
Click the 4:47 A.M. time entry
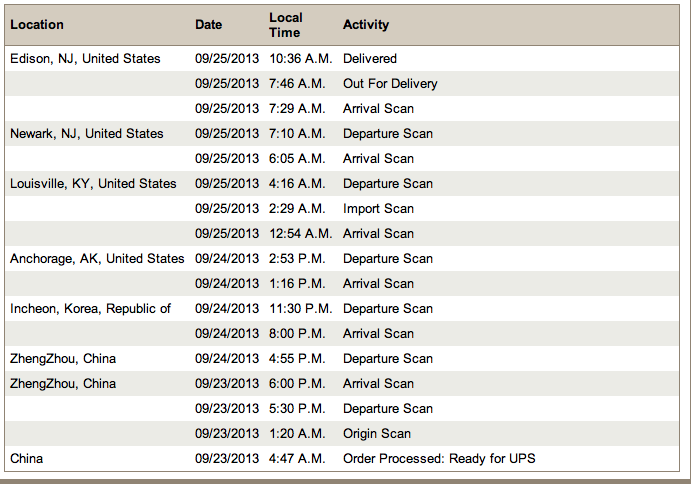[x=297, y=459]
